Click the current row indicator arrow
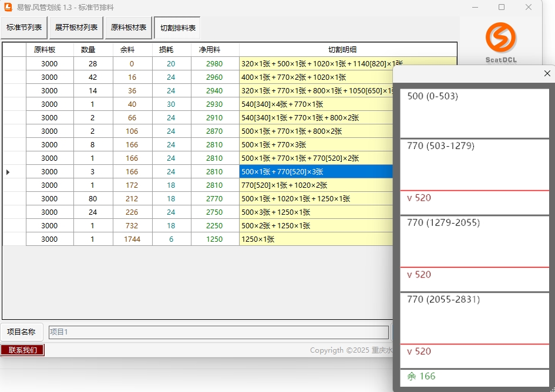 click(8, 172)
